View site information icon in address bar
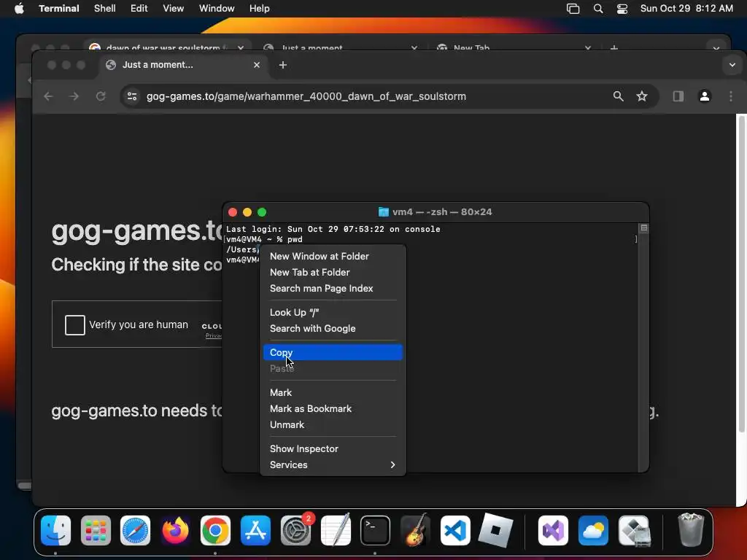 tap(132, 96)
